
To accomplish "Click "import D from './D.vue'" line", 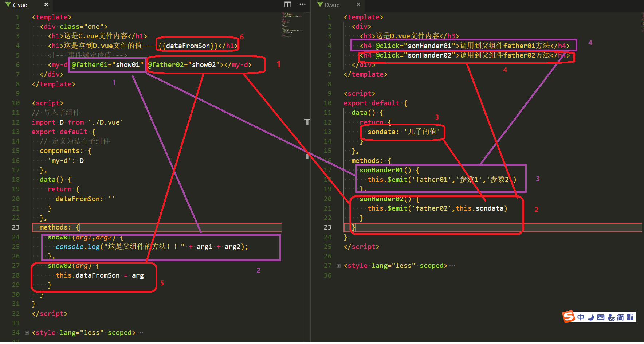I will point(78,122).
